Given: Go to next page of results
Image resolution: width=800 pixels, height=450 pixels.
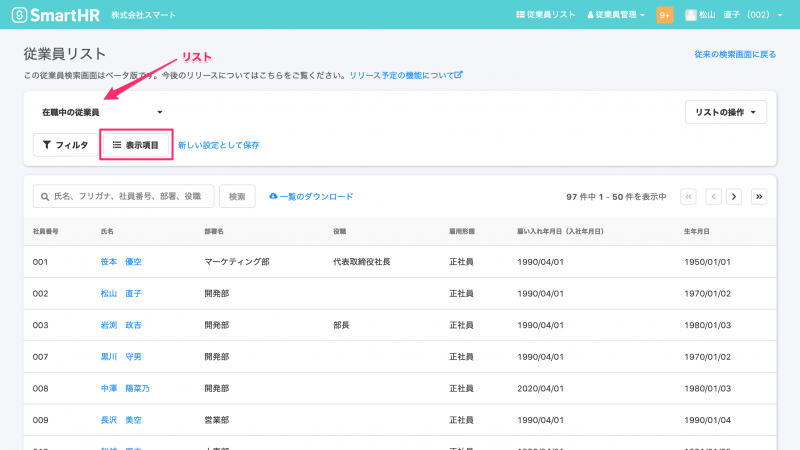Looking at the screenshot, I should coord(734,196).
